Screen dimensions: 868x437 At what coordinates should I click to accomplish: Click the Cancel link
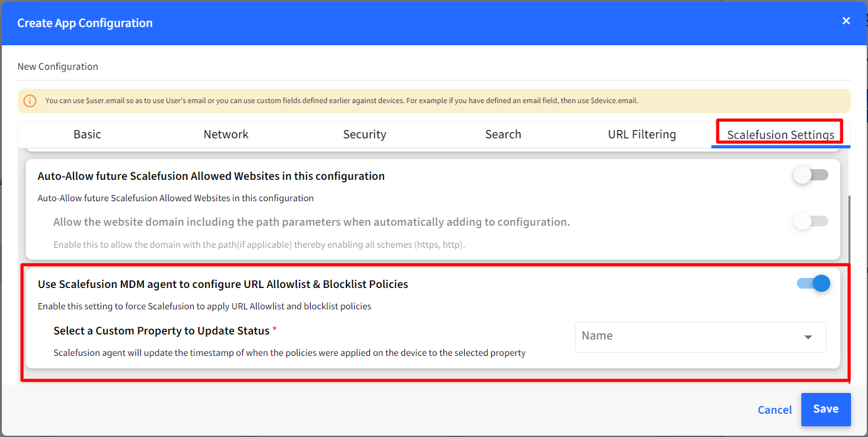coord(775,410)
